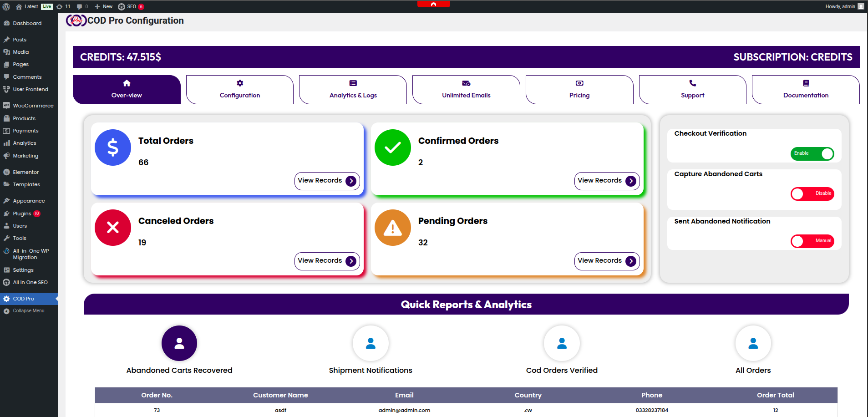868x417 pixels.
Task: Toggle Checkout Verification switch
Action: coord(812,154)
